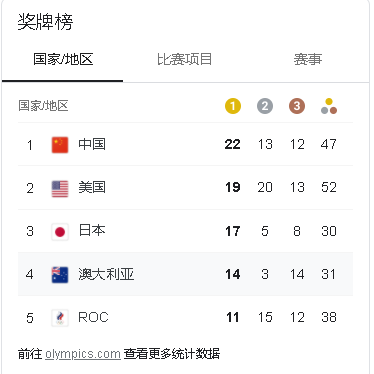Click the ROC team flag icon
Viewport: 374px width, 374px height.
60,318
